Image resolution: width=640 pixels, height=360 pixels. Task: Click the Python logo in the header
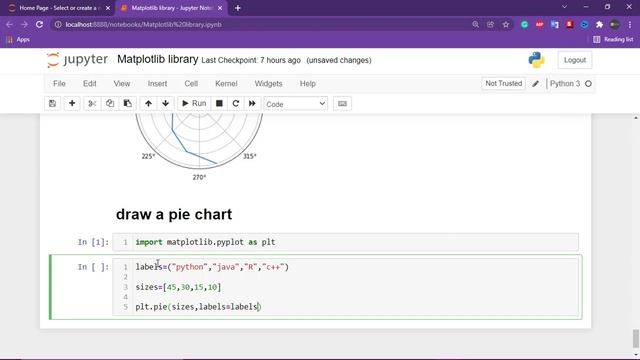(x=536, y=60)
